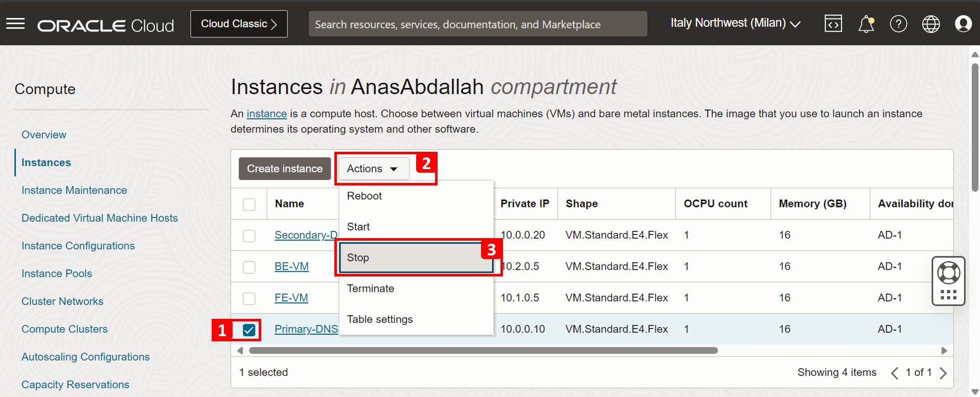980x397 pixels.
Task: Open Instance Maintenance in the sidebar
Action: [74, 190]
